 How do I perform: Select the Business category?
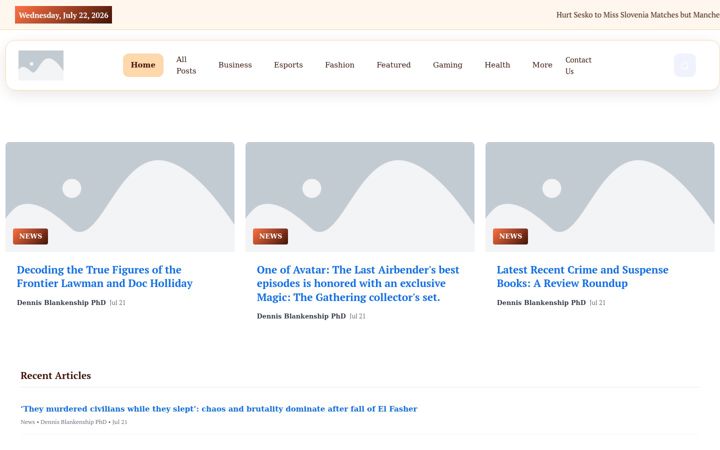pos(235,65)
